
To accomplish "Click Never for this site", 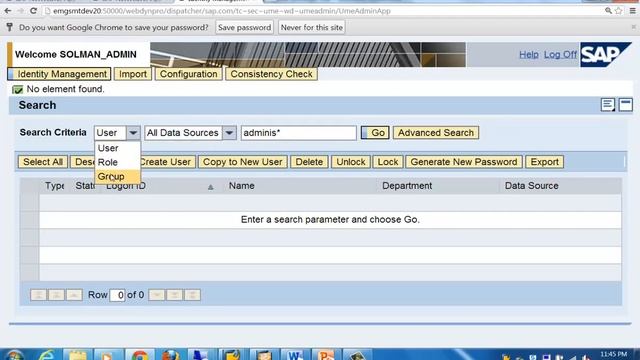I will [311, 27].
